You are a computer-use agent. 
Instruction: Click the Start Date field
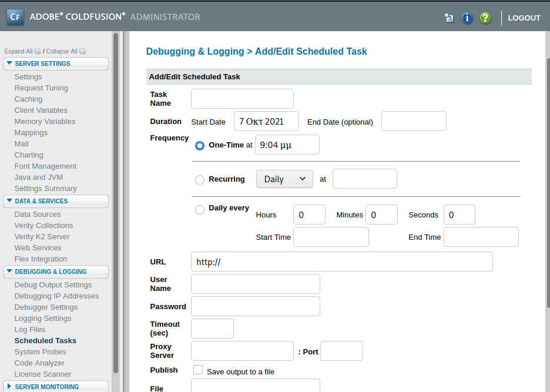click(267, 121)
